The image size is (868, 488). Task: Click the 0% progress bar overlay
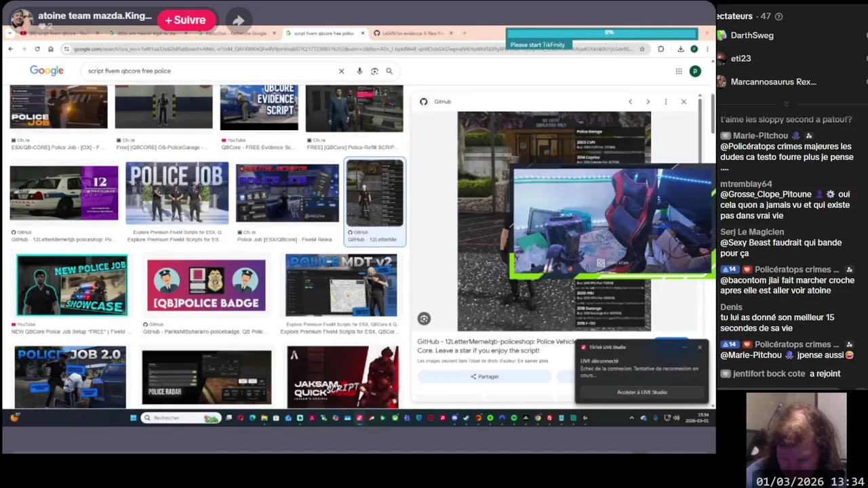(601, 33)
